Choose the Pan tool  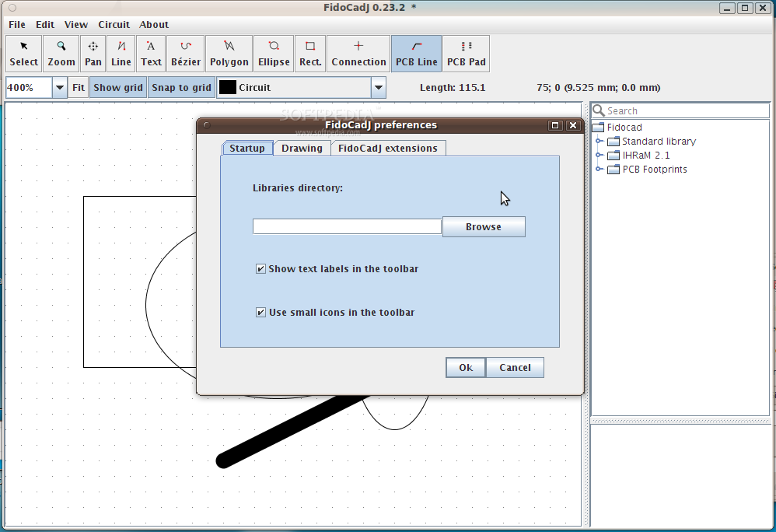pos(93,54)
